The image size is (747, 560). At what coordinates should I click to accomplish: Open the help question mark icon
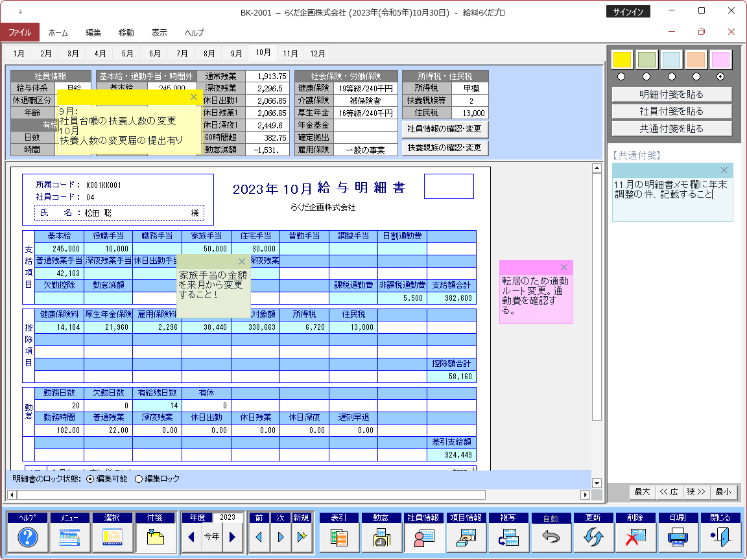[x=28, y=537]
